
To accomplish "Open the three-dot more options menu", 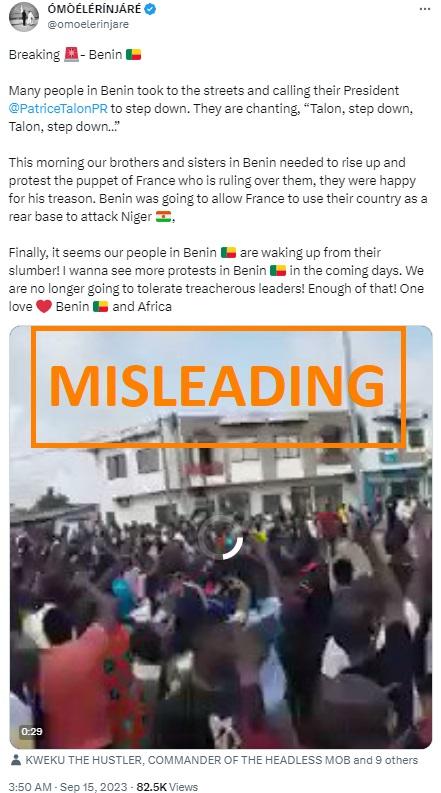I will pos(425,9).
